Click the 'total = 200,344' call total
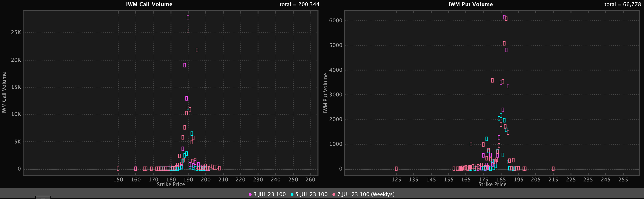The image size is (644, 199). 299,4
